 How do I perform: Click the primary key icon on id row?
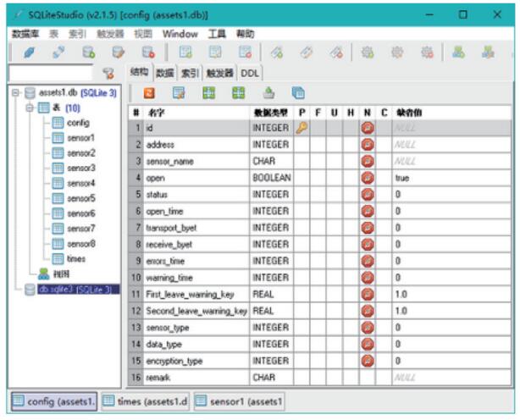[301, 128]
